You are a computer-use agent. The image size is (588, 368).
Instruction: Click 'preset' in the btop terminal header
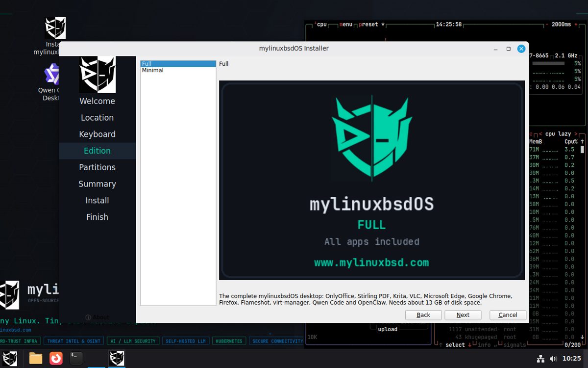coord(369,25)
